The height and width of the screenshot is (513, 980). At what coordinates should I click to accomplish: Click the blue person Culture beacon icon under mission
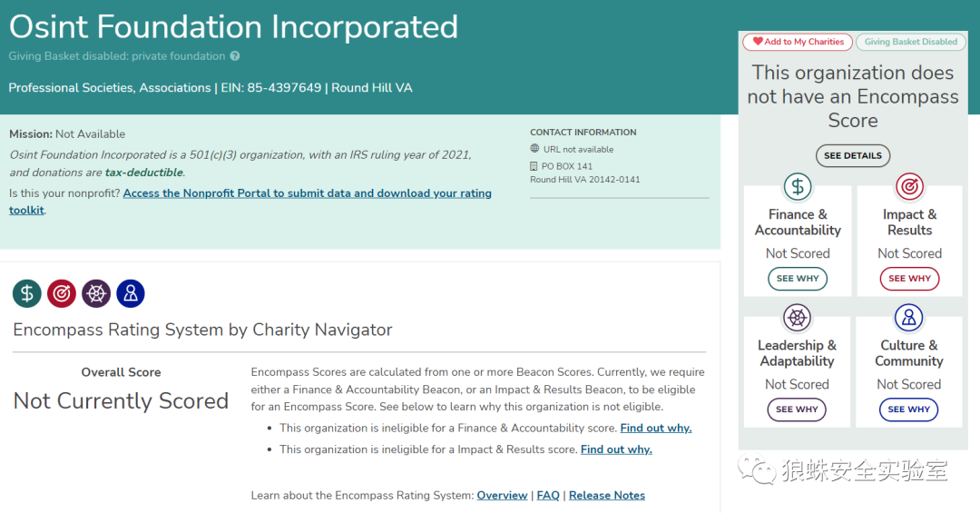click(131, 293)
